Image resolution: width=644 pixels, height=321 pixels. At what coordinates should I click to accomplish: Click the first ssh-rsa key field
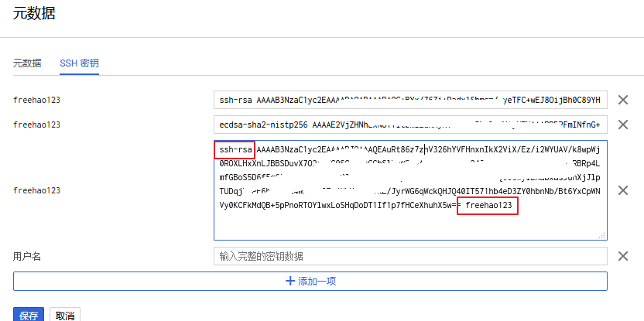[410, 101]
